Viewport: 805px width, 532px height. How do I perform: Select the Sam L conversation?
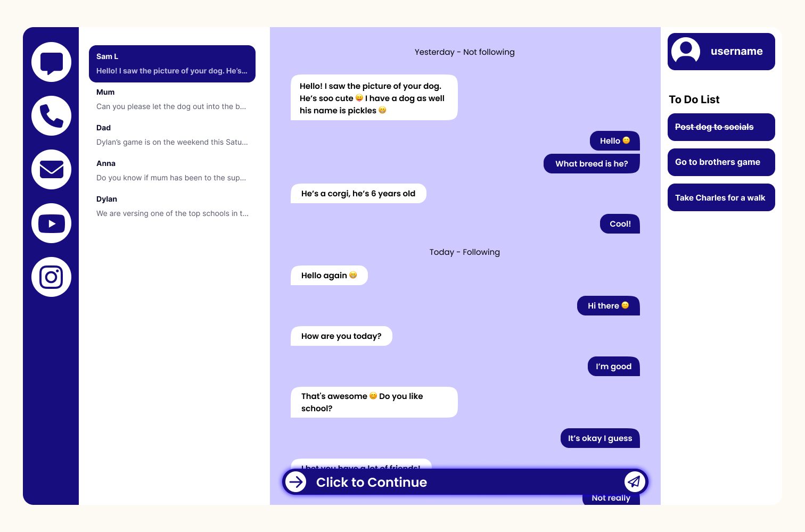[172, 64]
